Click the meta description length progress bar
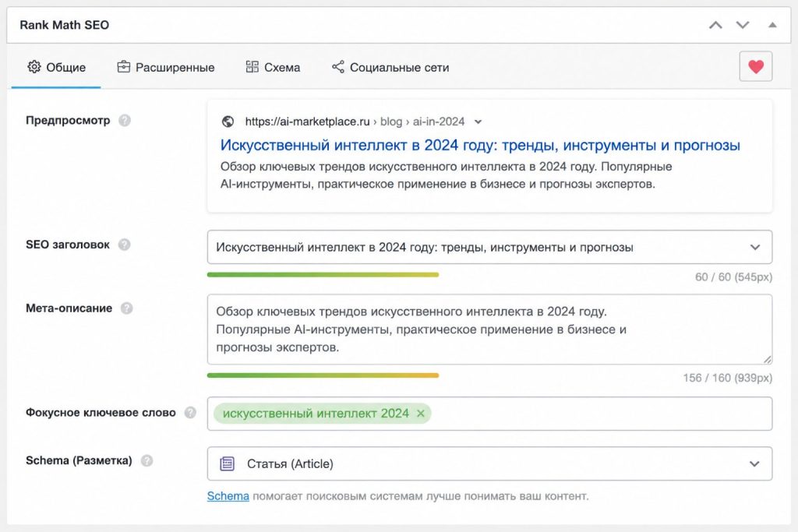 (323, 375)
